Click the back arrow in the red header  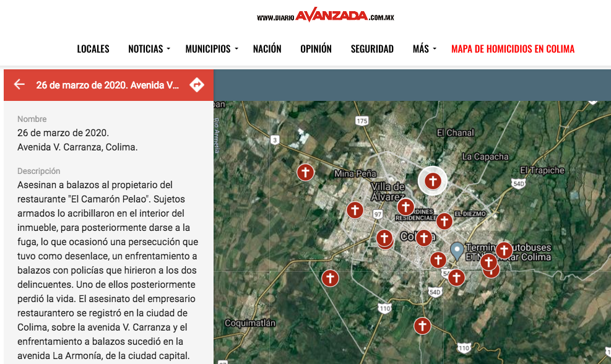click(x=19, y=85)
